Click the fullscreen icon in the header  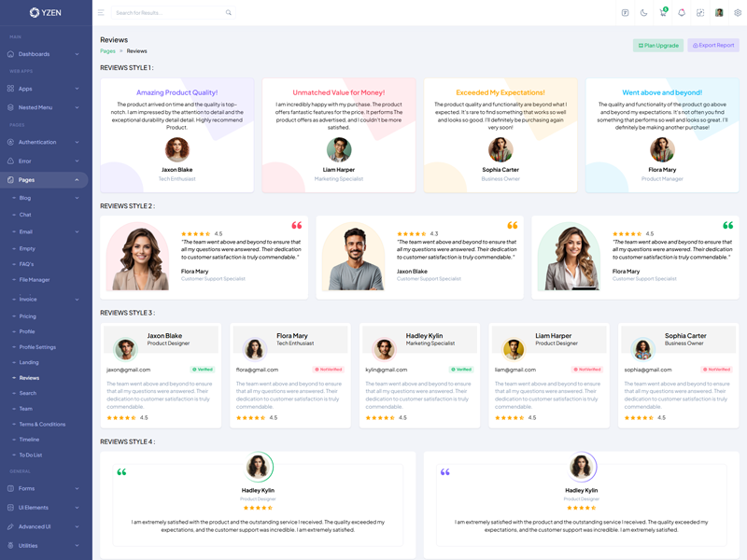click(x=700, y=13)
